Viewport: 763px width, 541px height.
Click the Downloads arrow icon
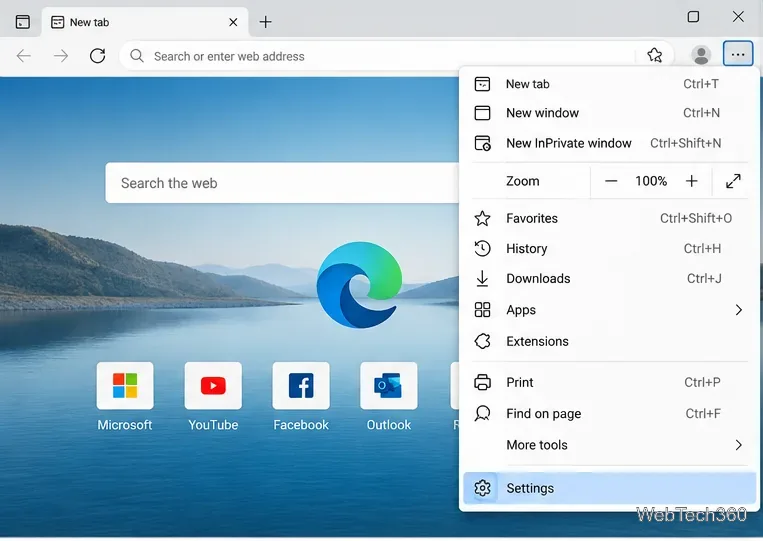pos(482,279)
